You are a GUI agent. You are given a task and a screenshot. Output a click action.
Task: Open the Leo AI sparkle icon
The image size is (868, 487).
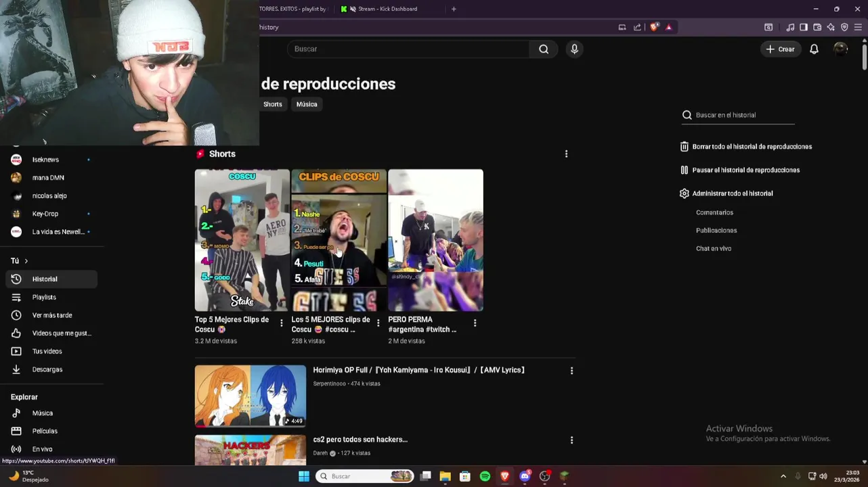(831, 27)
